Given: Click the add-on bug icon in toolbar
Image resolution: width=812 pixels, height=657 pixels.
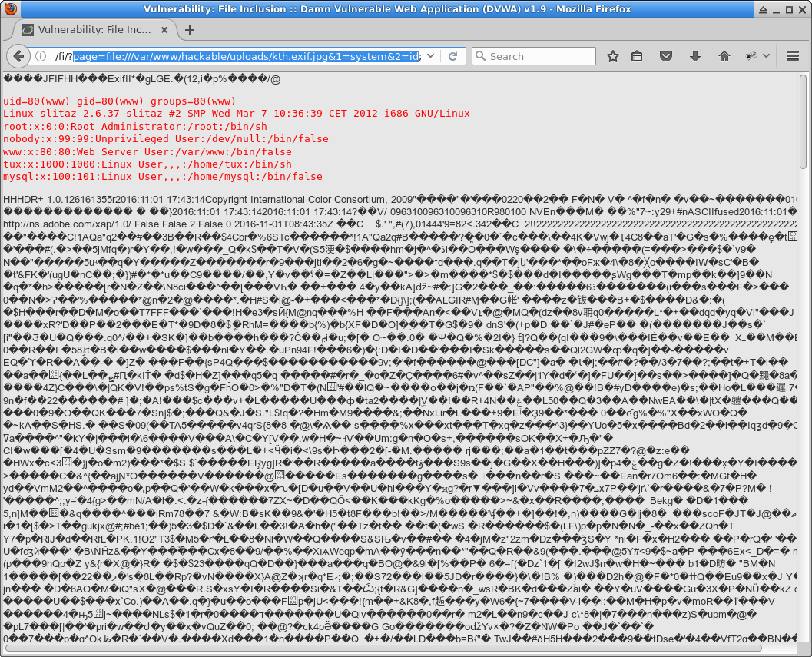Looking at the screenshot, I should pyautogui.click(x=751, y=56).
